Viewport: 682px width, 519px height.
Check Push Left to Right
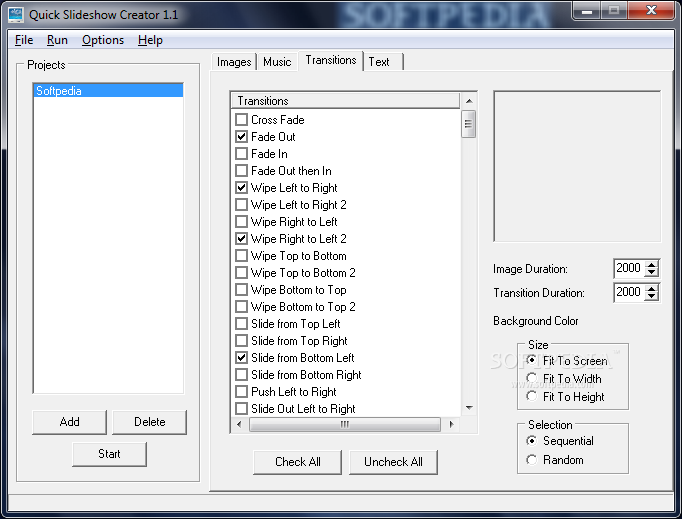click(x=241, y=392)
